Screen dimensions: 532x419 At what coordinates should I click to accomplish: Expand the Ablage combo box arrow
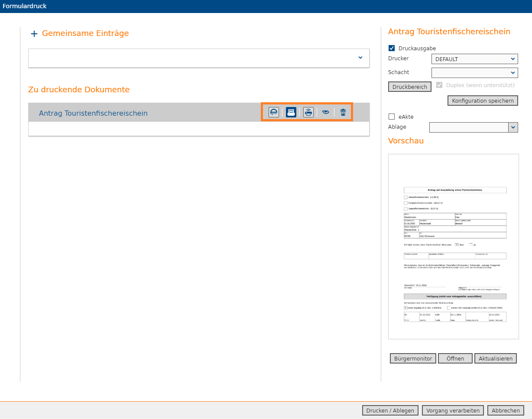point(513,127)
